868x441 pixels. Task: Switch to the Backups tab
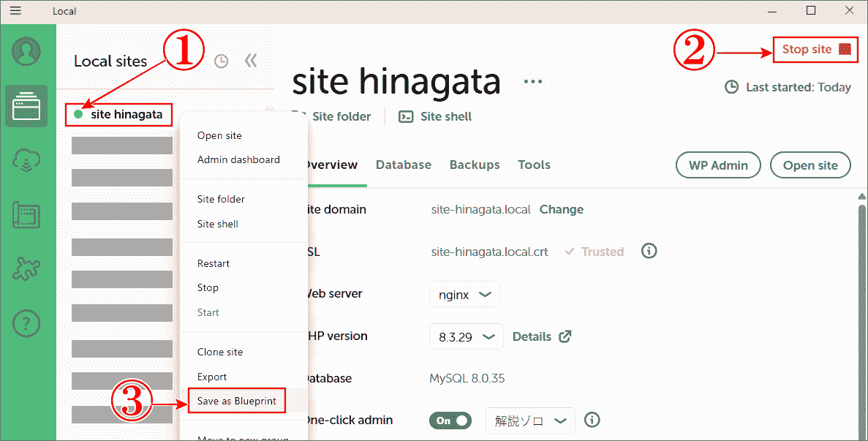475,165
